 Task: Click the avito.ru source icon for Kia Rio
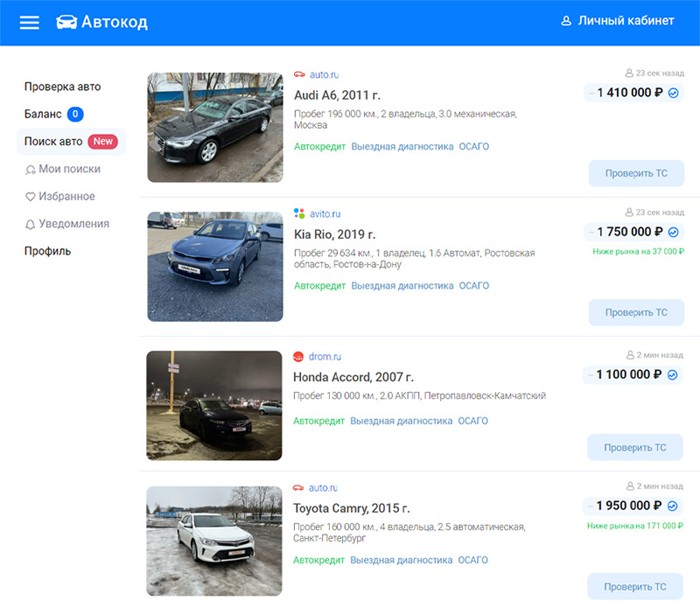tap(299, 213)
